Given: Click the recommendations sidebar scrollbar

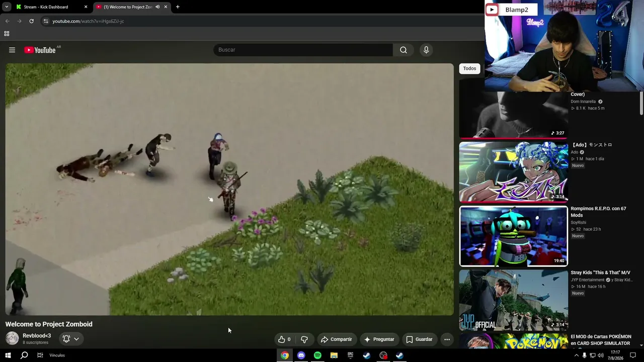Looking at the screenshot, I should click(x=641, y=103).
